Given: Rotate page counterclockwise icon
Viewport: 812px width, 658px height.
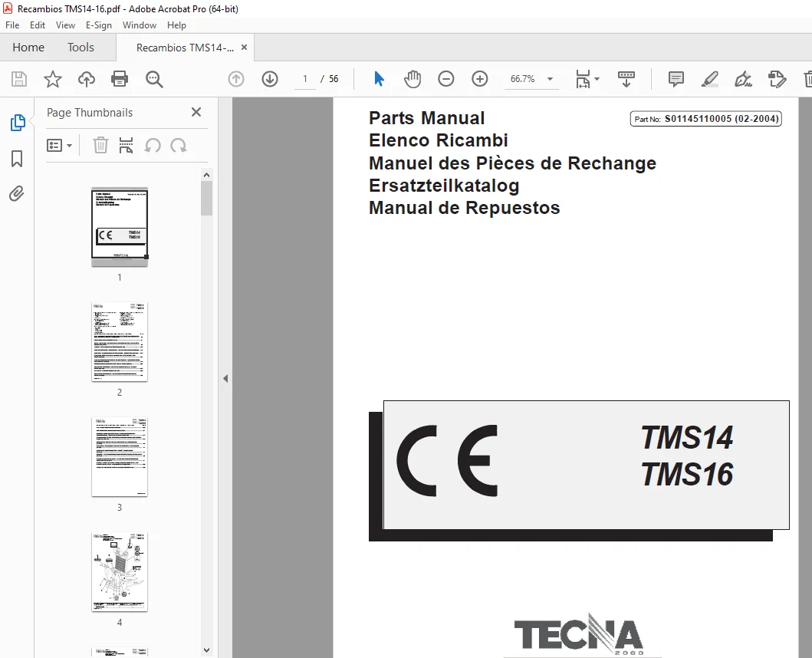Looking at the screenshot, I should 153,146.
